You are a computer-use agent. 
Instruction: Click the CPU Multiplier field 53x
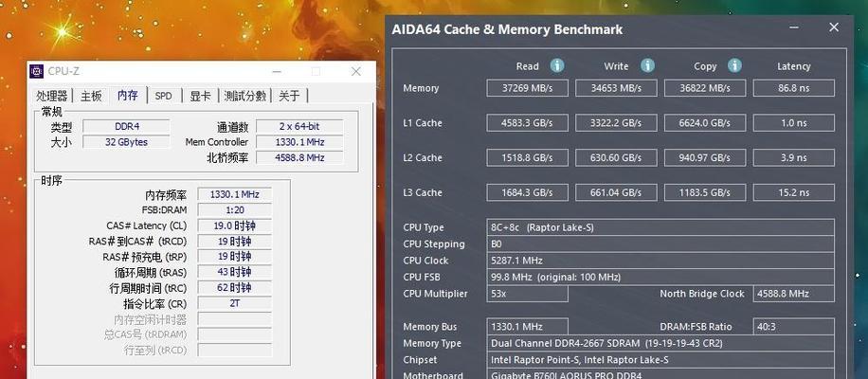(x=528, y=294)
